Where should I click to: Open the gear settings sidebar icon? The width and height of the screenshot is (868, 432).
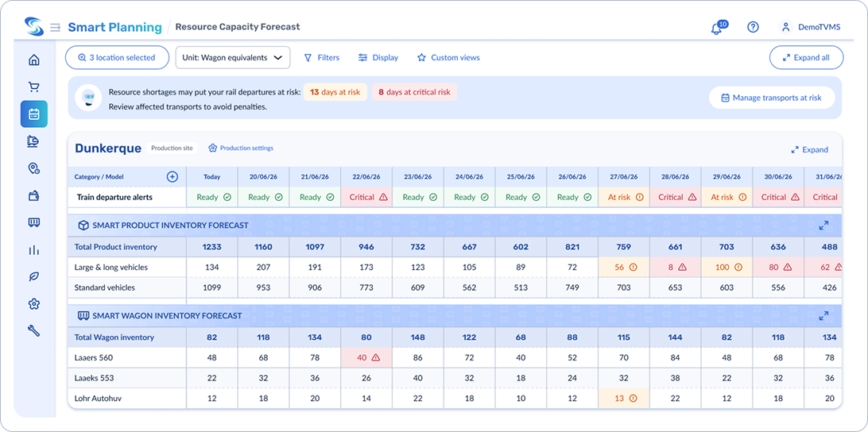(x=33, y=303)
